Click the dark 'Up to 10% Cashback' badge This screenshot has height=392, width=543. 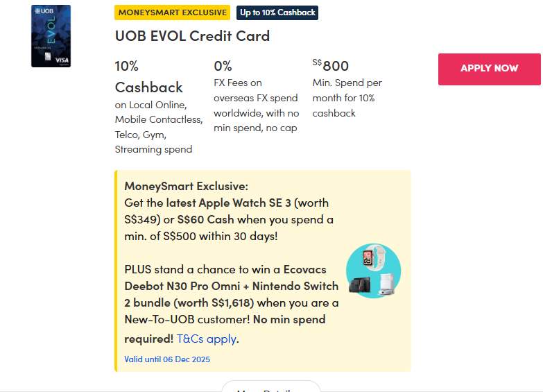pos(277,12)
